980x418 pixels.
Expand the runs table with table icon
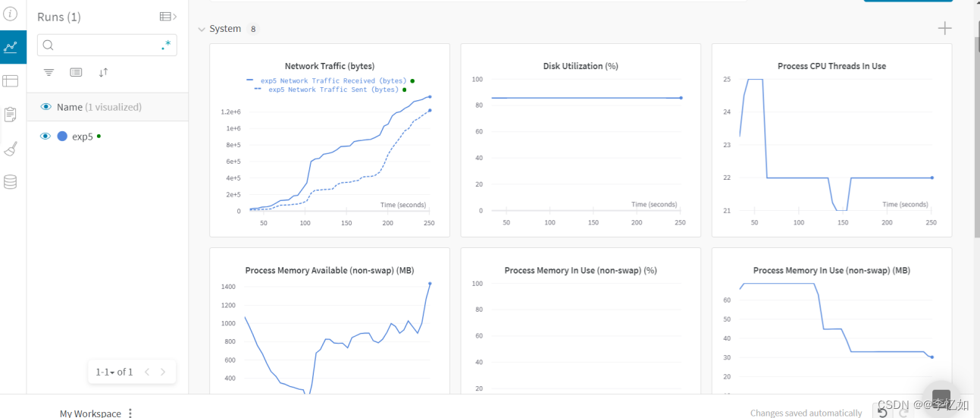[x=168, y=17]
